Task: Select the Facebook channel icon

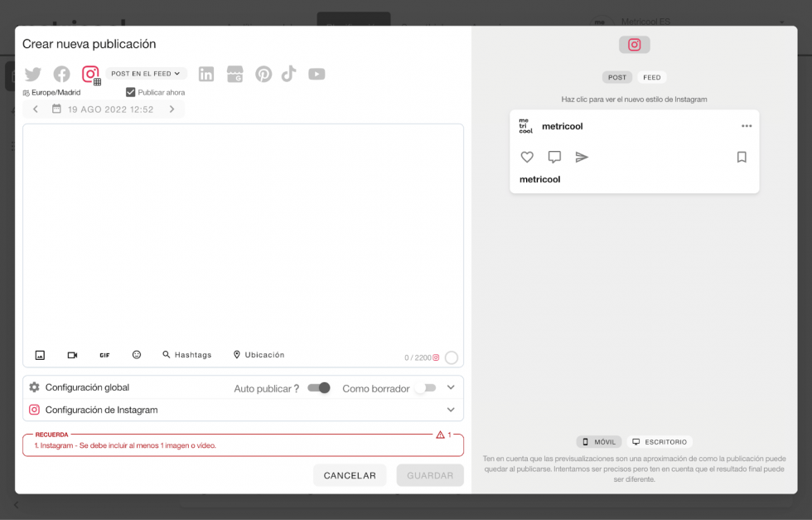Action: click(x=61, y=74)
